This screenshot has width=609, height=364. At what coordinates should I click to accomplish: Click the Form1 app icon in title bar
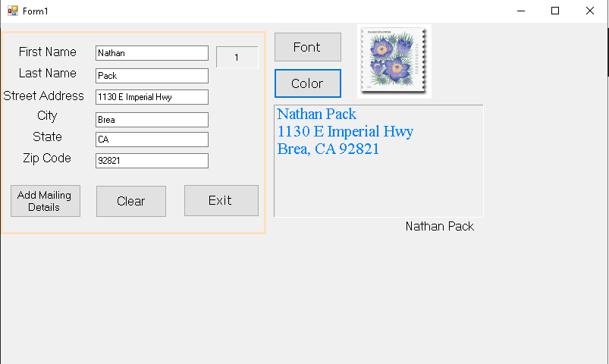(12, 11)
